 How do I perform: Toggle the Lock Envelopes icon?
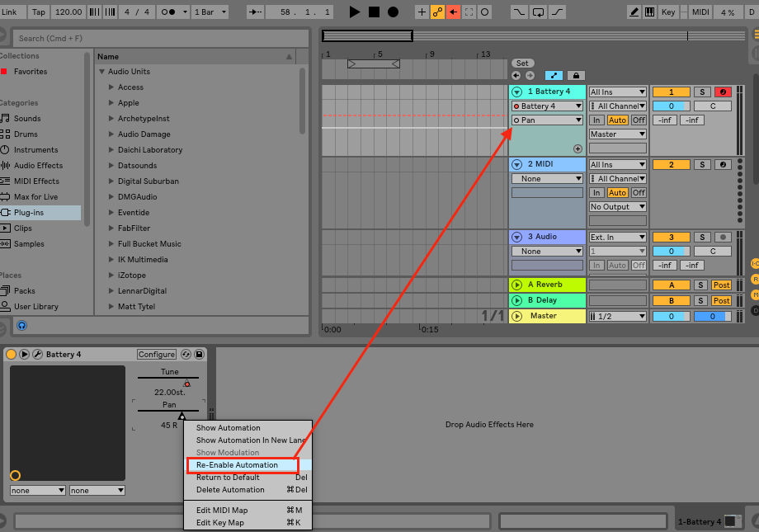click(576, 76)
